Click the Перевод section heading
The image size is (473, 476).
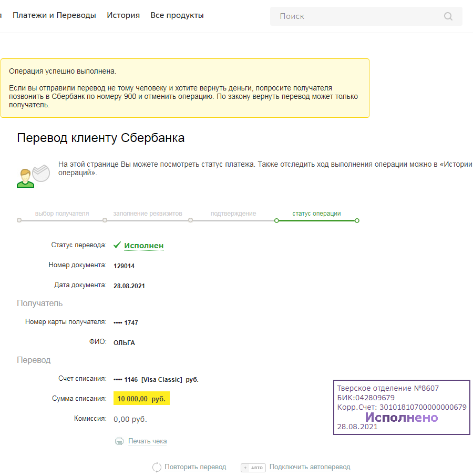click(34, 360)
